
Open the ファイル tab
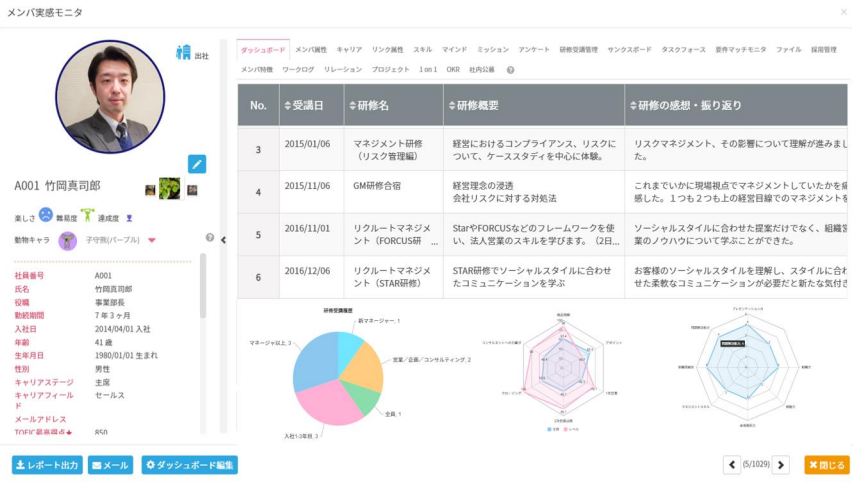point(789,50)
